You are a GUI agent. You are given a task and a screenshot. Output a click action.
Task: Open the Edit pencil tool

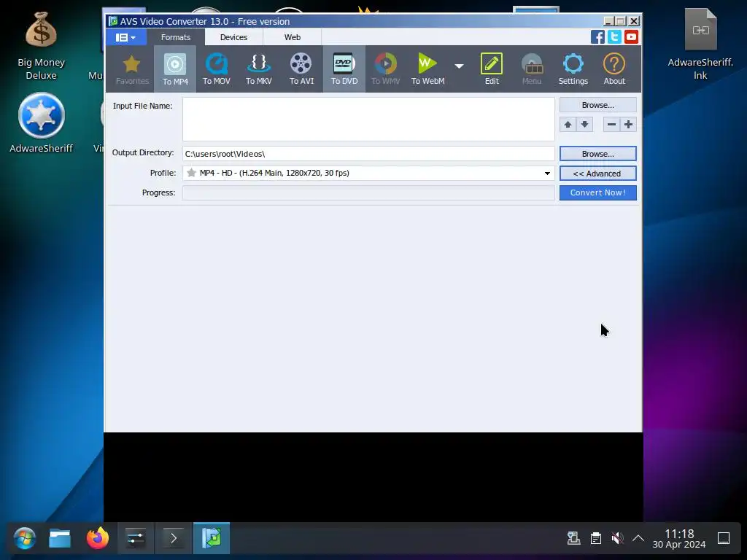click(x=492, y=69)
